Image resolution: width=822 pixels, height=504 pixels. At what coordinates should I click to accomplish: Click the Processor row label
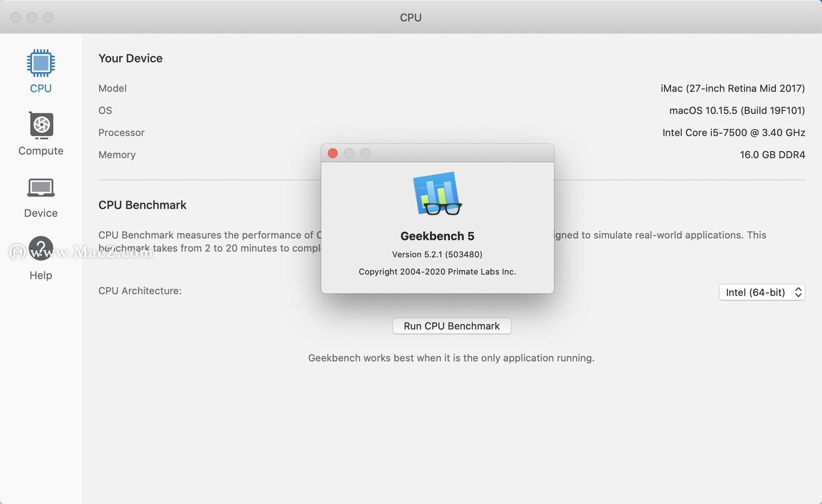click(122, 133)
